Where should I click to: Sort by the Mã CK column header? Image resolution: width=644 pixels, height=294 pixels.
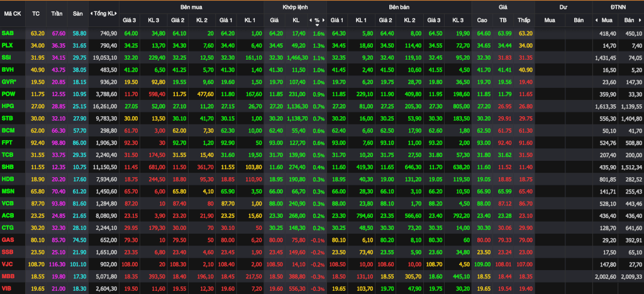(13, 14)
